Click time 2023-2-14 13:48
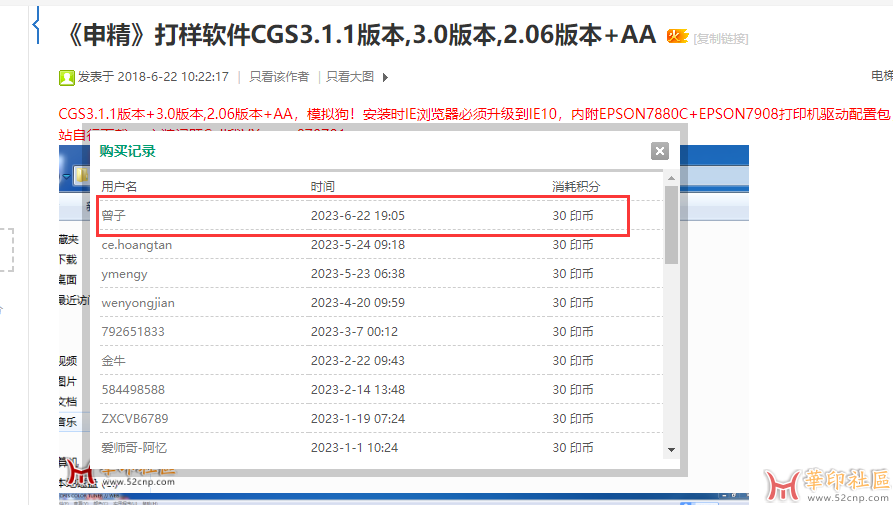This screenshot has height=505, width=893. [x=358, y=390]
